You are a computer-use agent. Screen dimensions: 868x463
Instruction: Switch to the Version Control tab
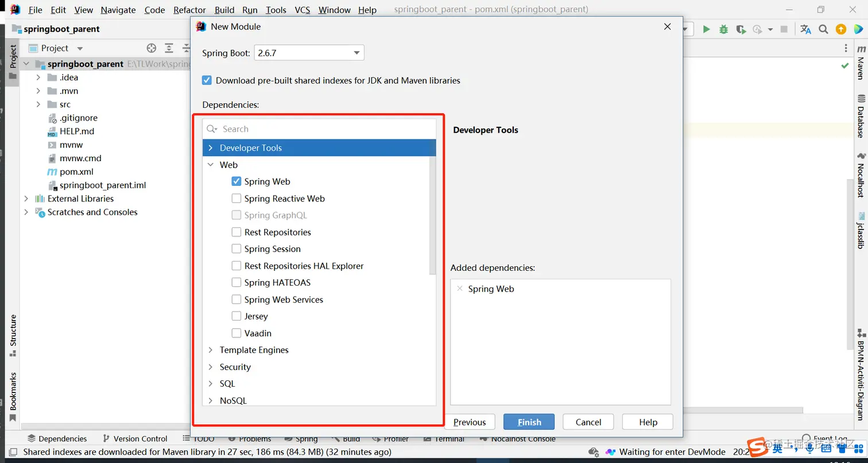(x=135, y=439)
